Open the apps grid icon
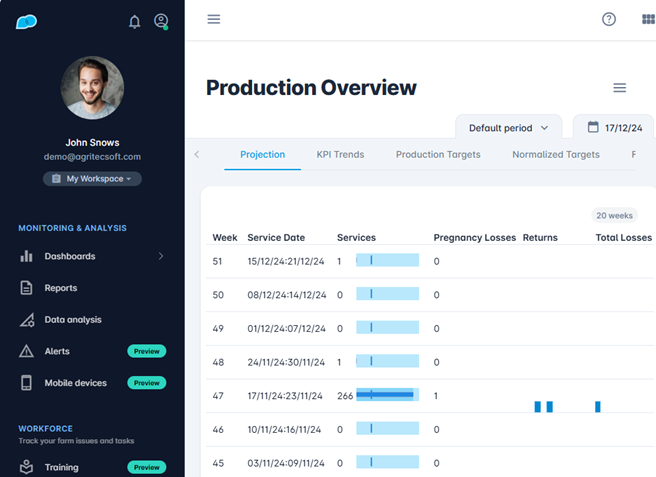 (x=648, y=19)
